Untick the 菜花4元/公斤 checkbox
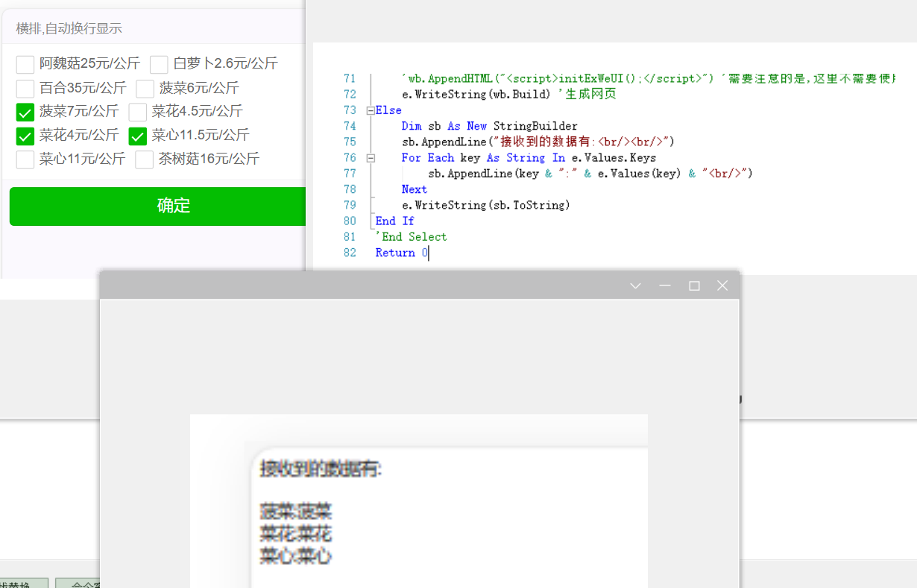917x588 pixels. point(25,136)
